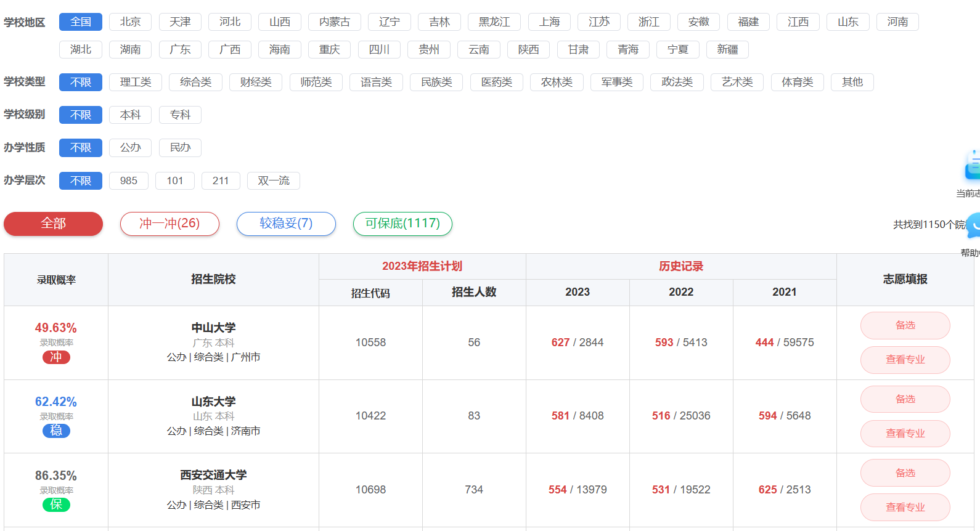Viewport: 980px width, 531px height.
Task: Select 公办 school nature
Action: pos(130,147)
